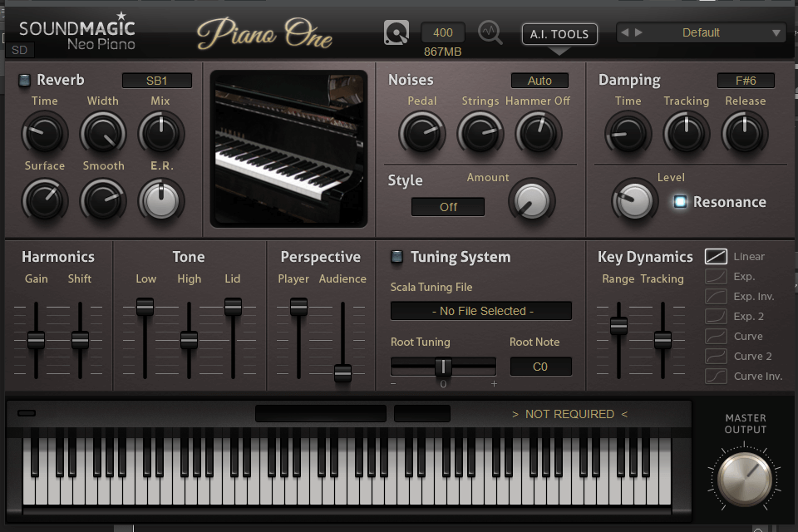Image resolution: width=798 pixels, height=532 pixels.
Task: Click the Damping Tracking knob
Action: click(x=686, y=133)
